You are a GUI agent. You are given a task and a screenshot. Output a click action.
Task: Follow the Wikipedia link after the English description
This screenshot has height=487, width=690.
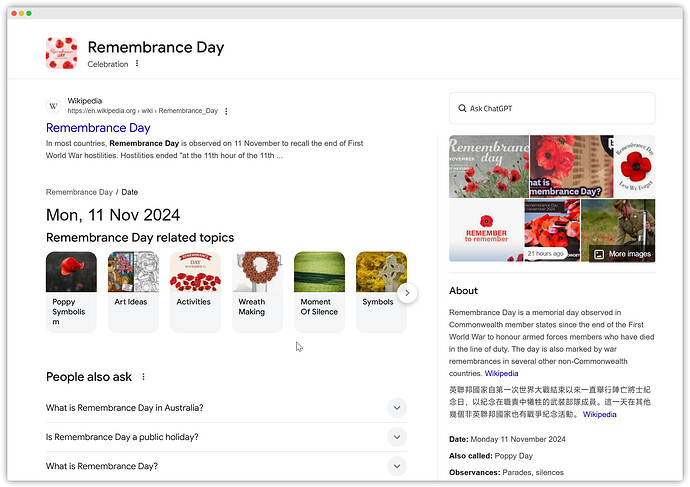501,373
